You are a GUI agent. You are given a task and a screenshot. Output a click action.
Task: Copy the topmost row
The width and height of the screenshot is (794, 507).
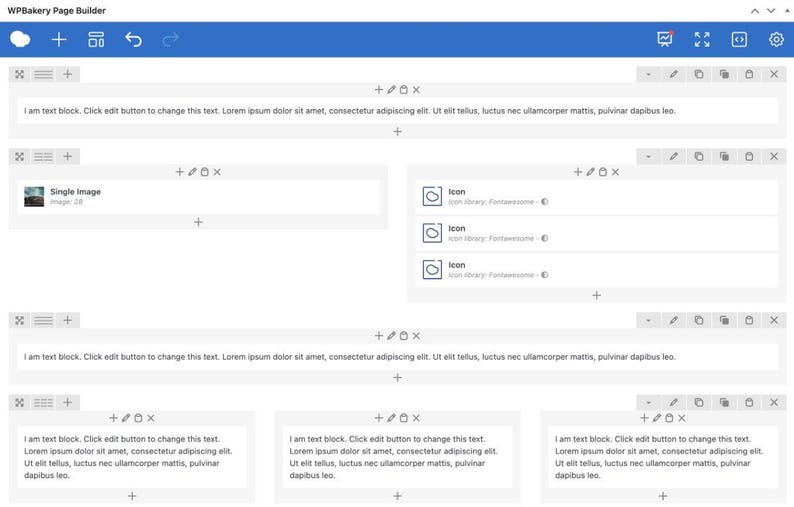tap(699, 74)
